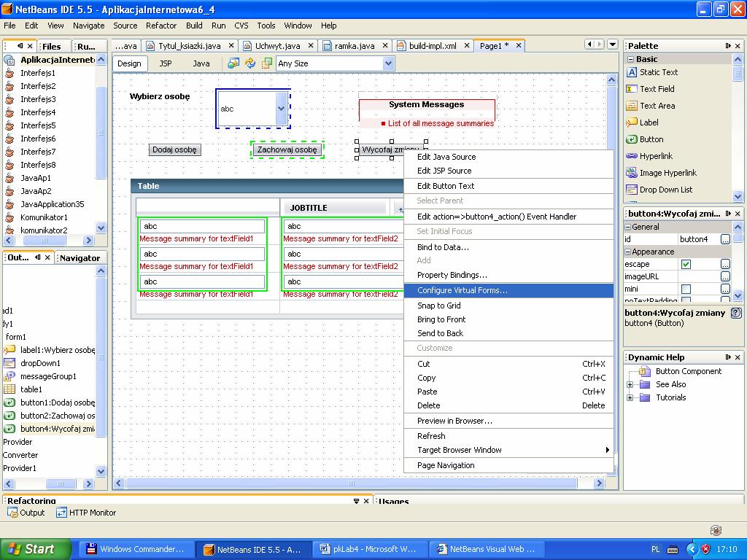Expand the Tutorials help node
The height and width of the screenshot is (560, 747).
(x=630, y=397)
